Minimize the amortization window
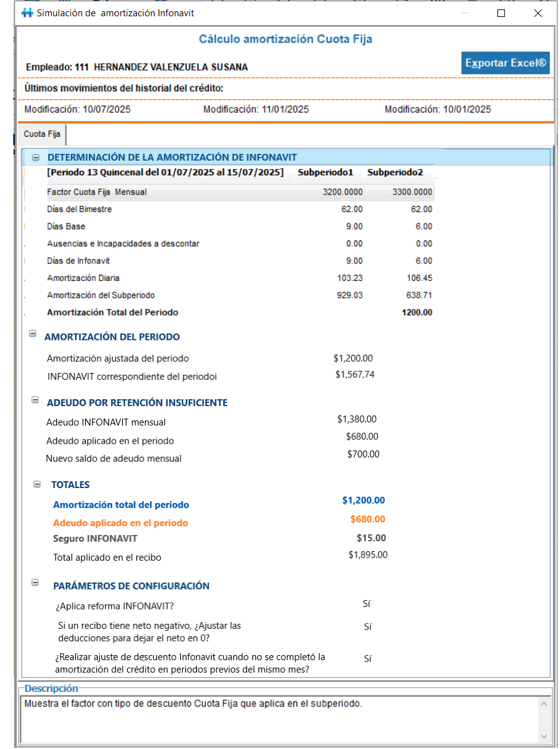560x749 pixels. (464, 13)
